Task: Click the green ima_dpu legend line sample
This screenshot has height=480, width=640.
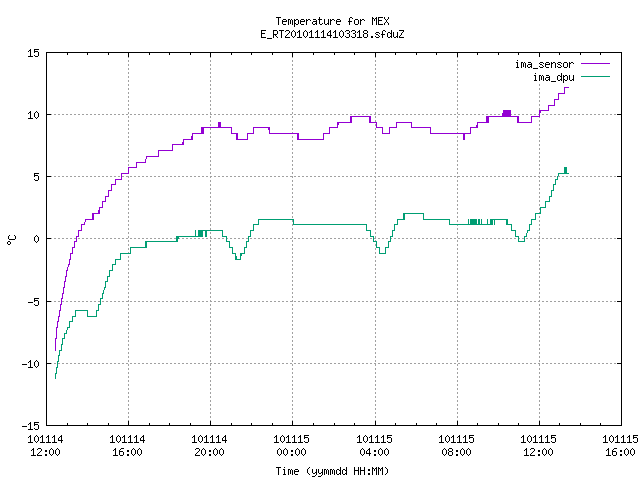Action: point(596,76)
